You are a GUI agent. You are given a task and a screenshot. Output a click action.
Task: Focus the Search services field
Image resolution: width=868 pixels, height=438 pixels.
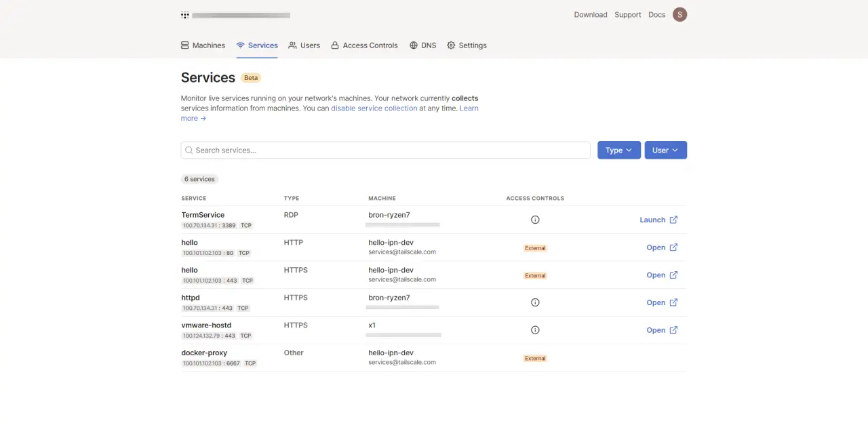point(385,151)
